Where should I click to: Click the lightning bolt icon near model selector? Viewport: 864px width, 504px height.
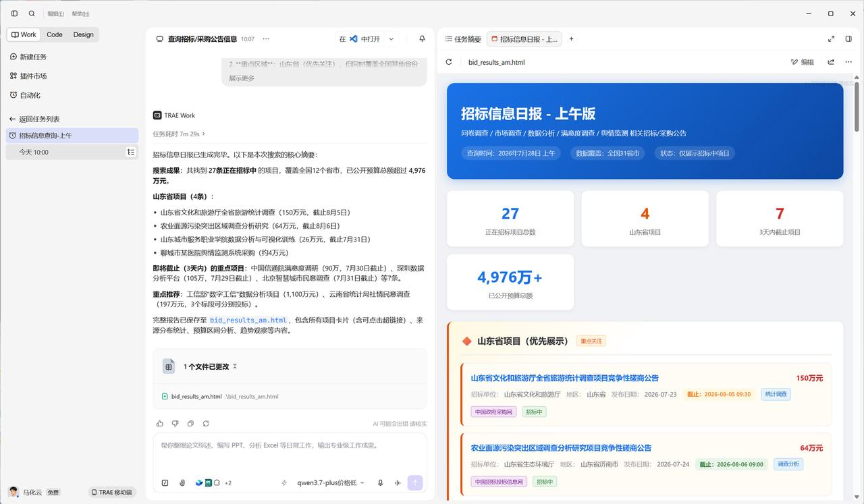point(284,482)
